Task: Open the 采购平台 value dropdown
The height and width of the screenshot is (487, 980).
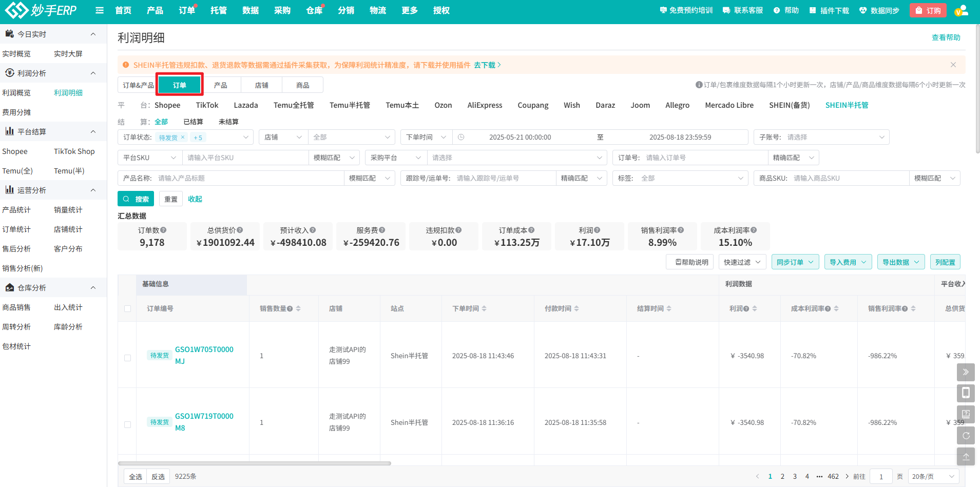Action: point(517,158)
